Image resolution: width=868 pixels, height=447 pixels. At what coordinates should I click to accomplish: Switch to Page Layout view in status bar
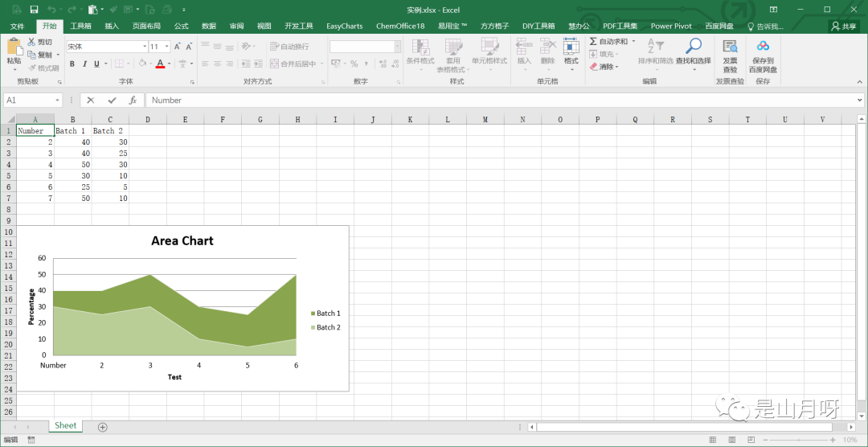(x=731, y=440)
